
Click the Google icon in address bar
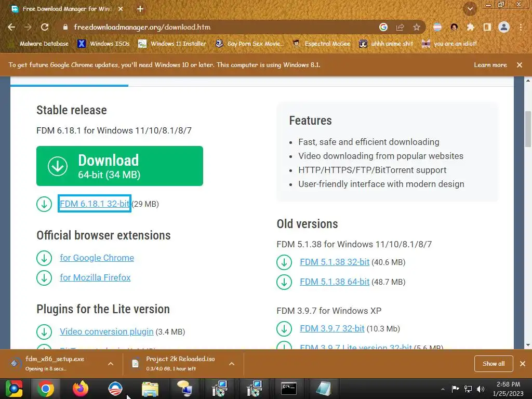pos(383,27)
